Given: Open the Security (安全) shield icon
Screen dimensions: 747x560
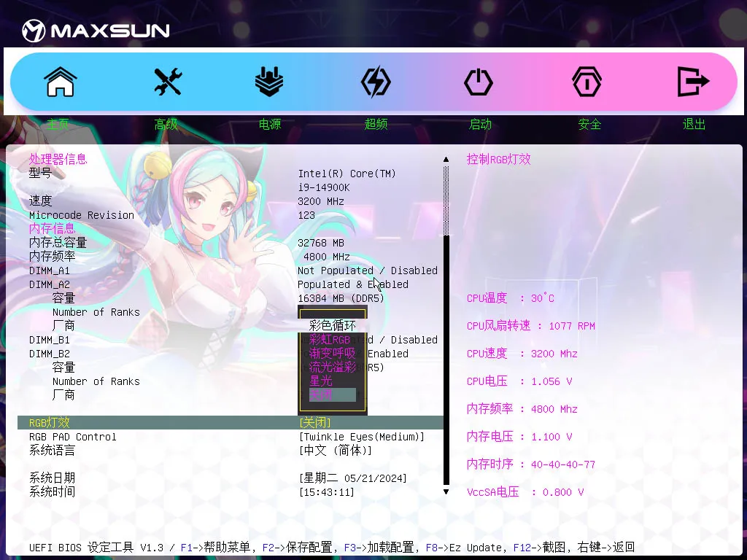Looking at the screenshot, I should [x=587, y=82].
